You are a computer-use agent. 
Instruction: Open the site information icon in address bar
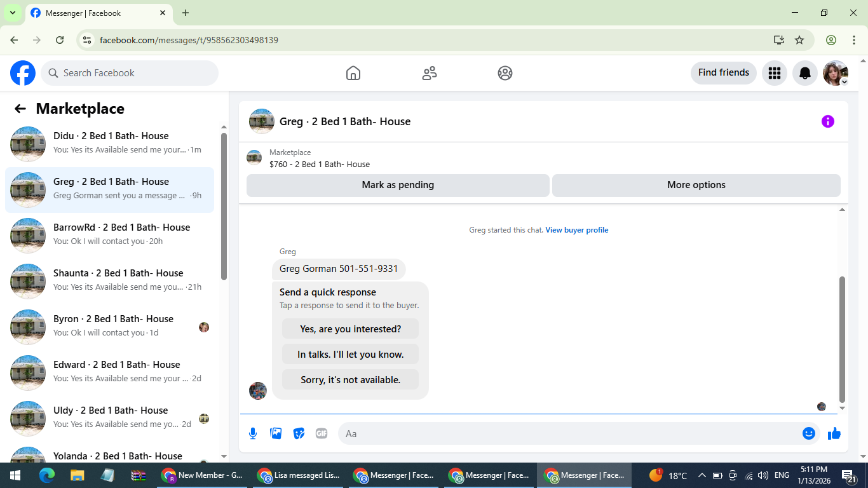point(87,40)
